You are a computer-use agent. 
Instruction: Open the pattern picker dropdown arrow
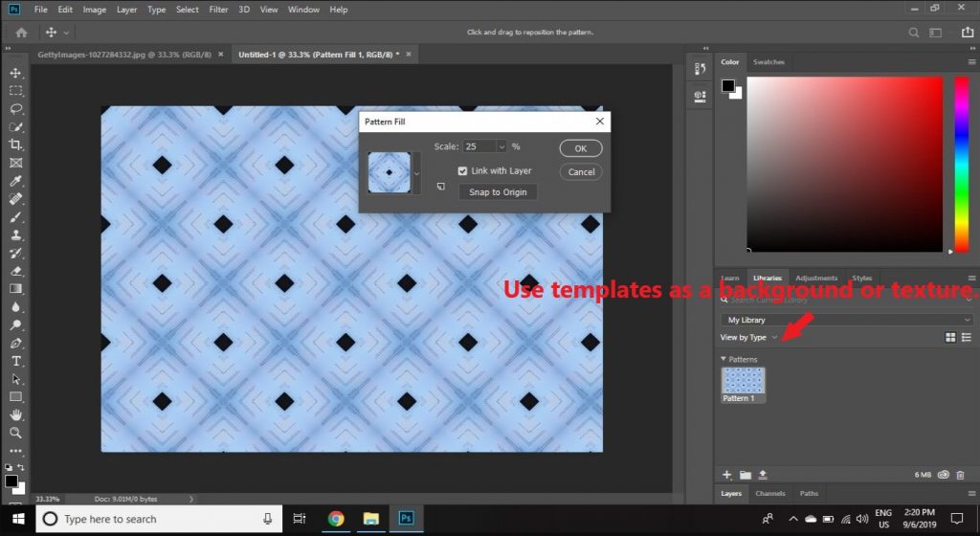pyautogui.click(x=417, y=173)
